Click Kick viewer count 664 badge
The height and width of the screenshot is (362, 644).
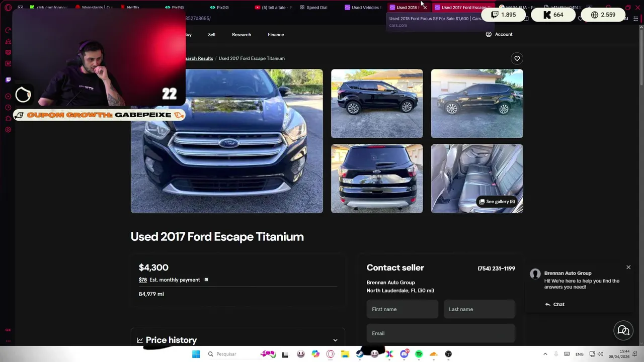(553, 15)
